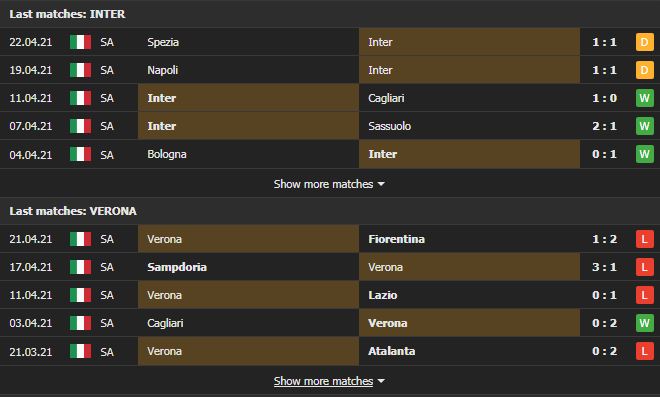
Task: Click the green W badge for Cagliari–Verona
Action: pos(644,323)
